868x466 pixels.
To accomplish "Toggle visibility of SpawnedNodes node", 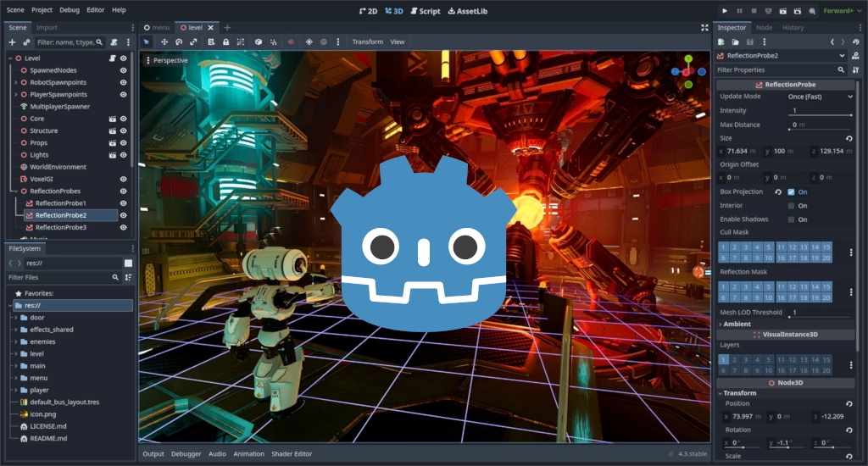I will 124,70.
